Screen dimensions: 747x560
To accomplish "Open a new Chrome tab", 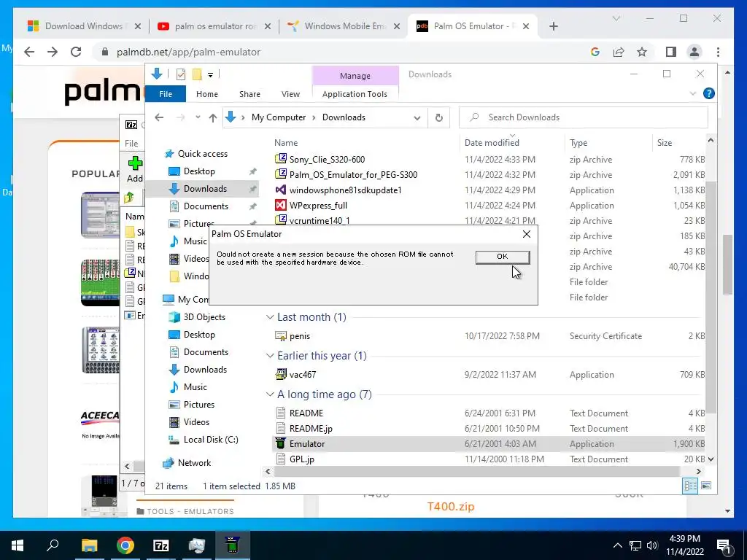I will pyautogui.click(x=553, y=26).
